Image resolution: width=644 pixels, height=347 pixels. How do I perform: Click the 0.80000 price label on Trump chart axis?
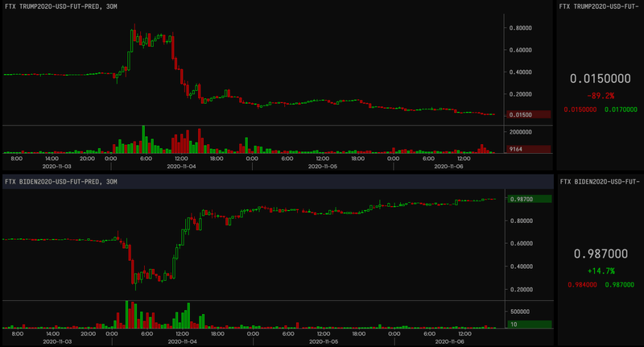pos(520,28)
